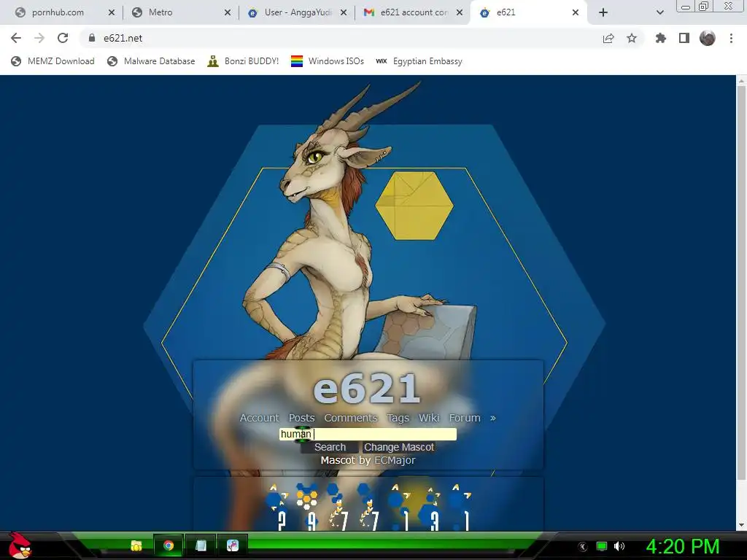Click the search field containing human
747x560 pixels.
(x=368, y=435)
